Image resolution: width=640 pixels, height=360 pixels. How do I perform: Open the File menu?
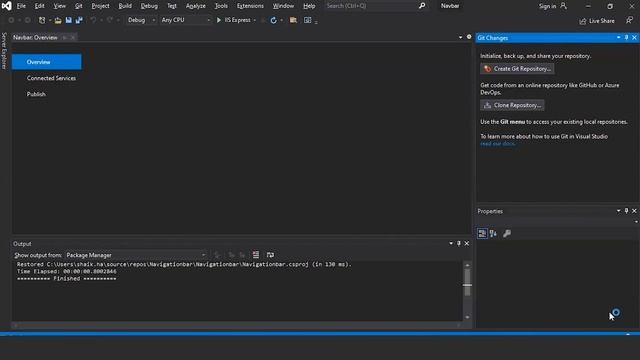click(21, 6)
